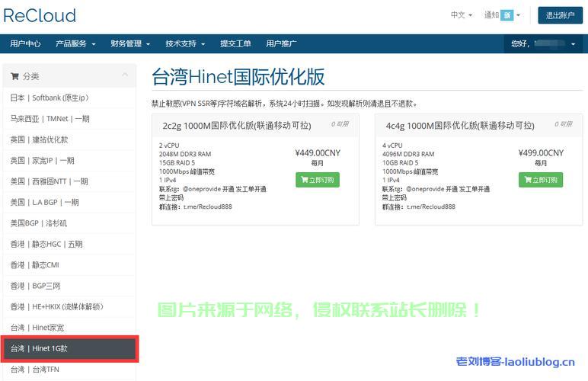Image resolution: width=588 pixels, height=381 pixels.
Task: Select 香港 | BGP三网 category
Action: pos(69,286)
